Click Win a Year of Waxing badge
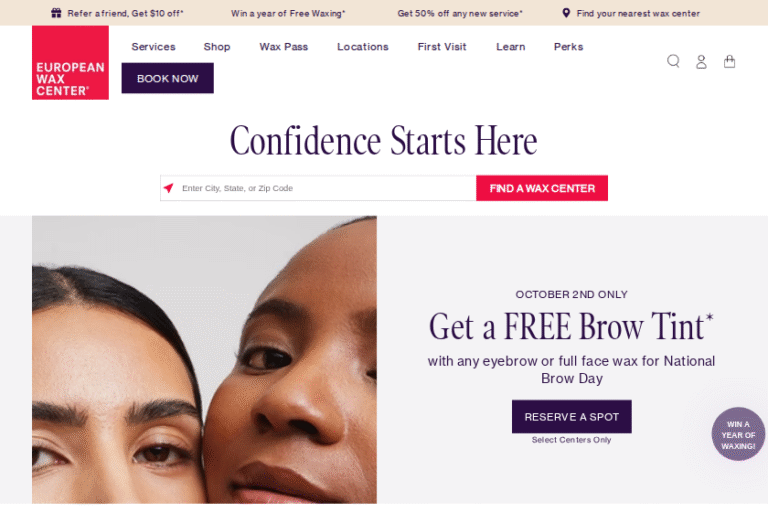768x512 pixels. click(x=739, y=434)
